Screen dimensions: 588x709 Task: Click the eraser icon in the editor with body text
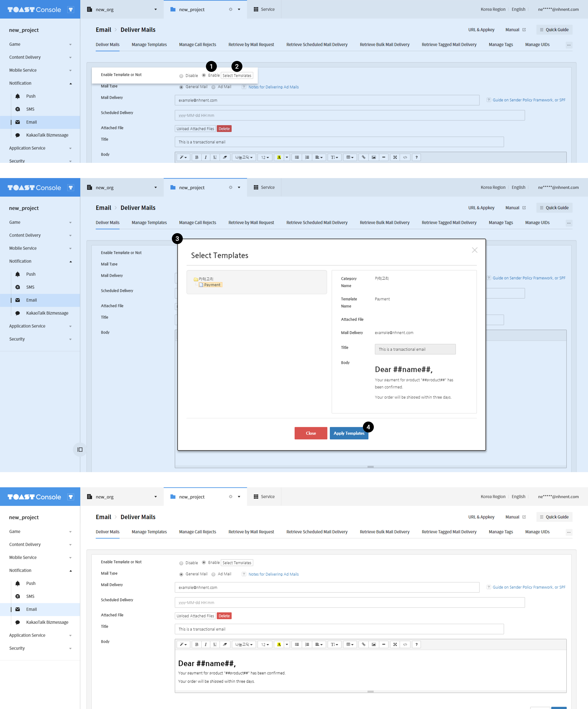point(225,644)
